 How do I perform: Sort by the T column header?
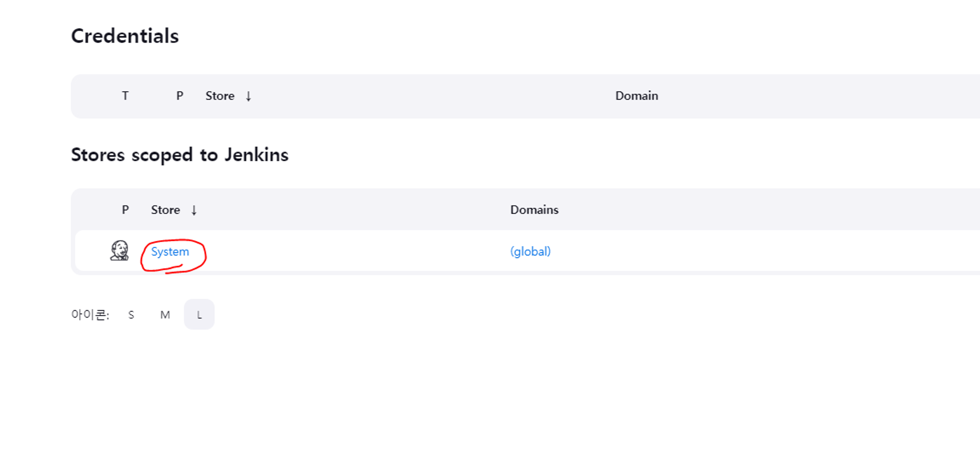125,96
